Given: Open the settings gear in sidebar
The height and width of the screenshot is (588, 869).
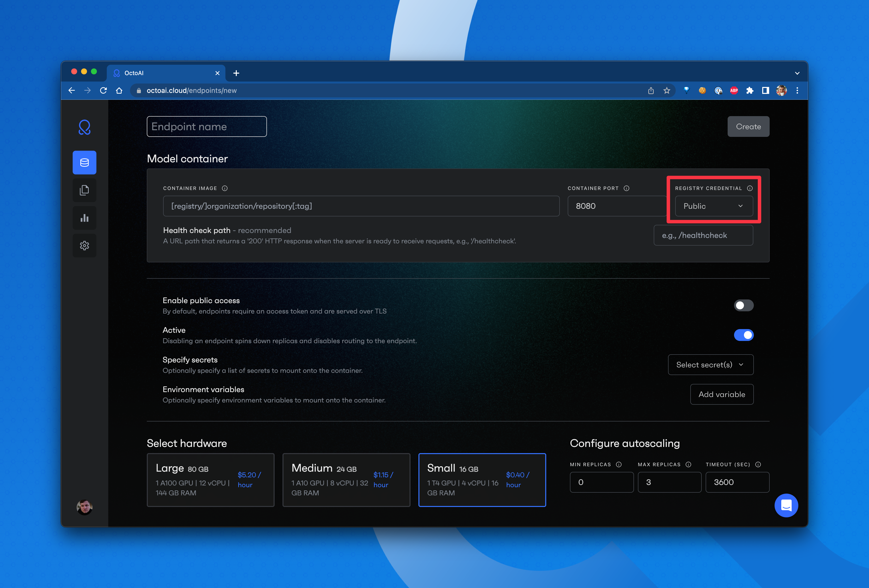Looking at the screenshot, I should (84, 246).
